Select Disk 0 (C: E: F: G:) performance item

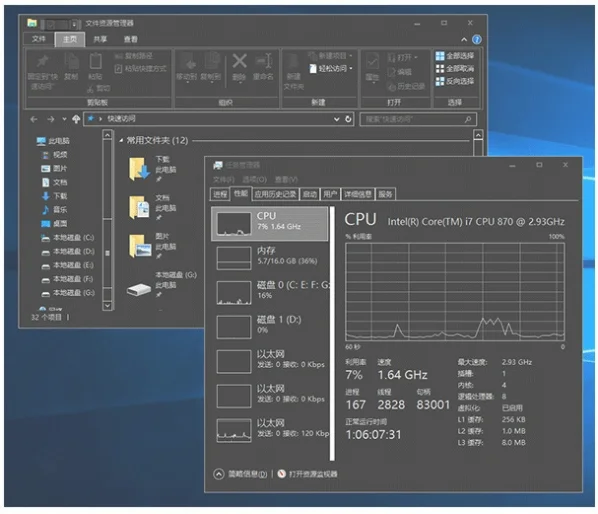point(270,292)
